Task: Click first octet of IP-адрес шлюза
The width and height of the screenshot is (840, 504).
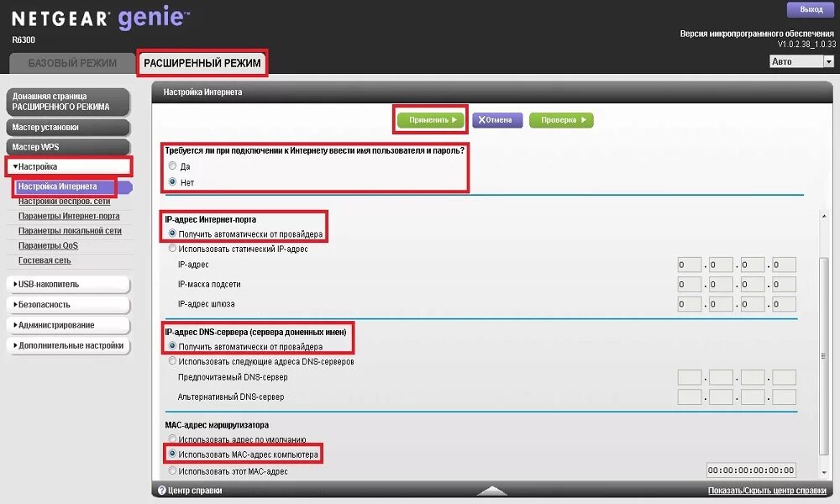Action: tap(690, 304)
